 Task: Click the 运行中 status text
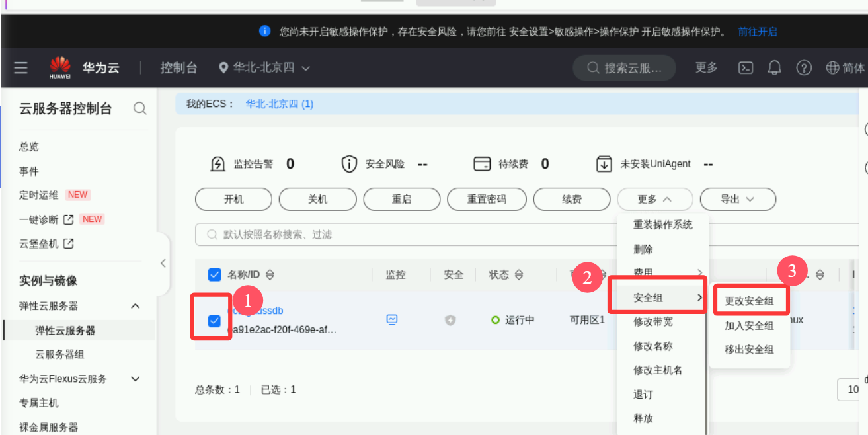(520, 320)
